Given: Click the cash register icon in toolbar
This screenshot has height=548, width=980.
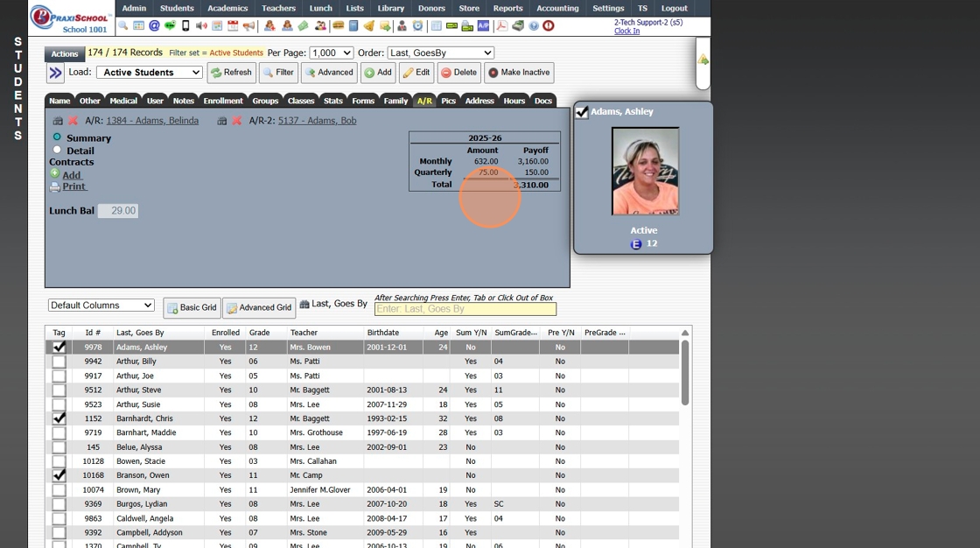Looking at the screenshot, I should (x=518, y=25).
